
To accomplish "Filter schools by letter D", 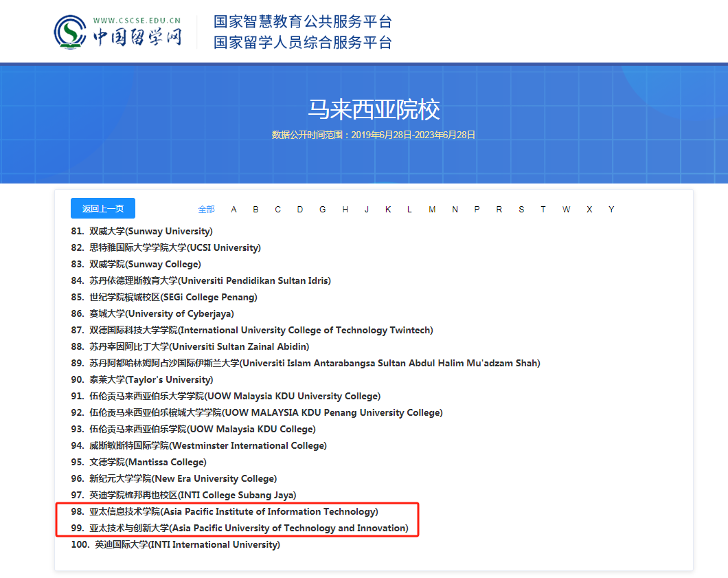I will tap(300, 210).
